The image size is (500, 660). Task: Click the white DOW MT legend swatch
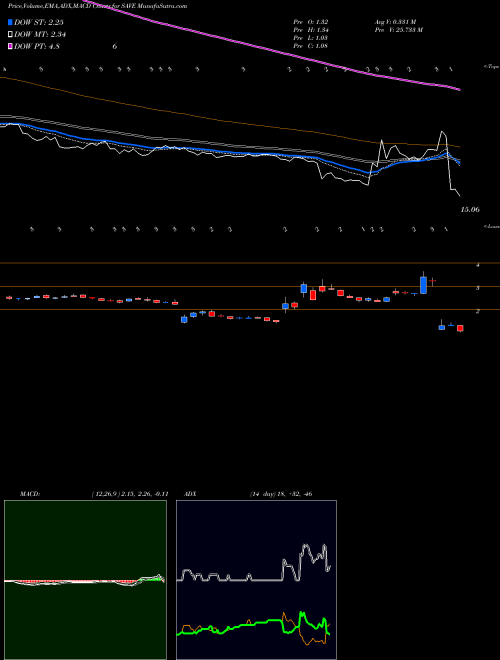click(x=11, y=35)
